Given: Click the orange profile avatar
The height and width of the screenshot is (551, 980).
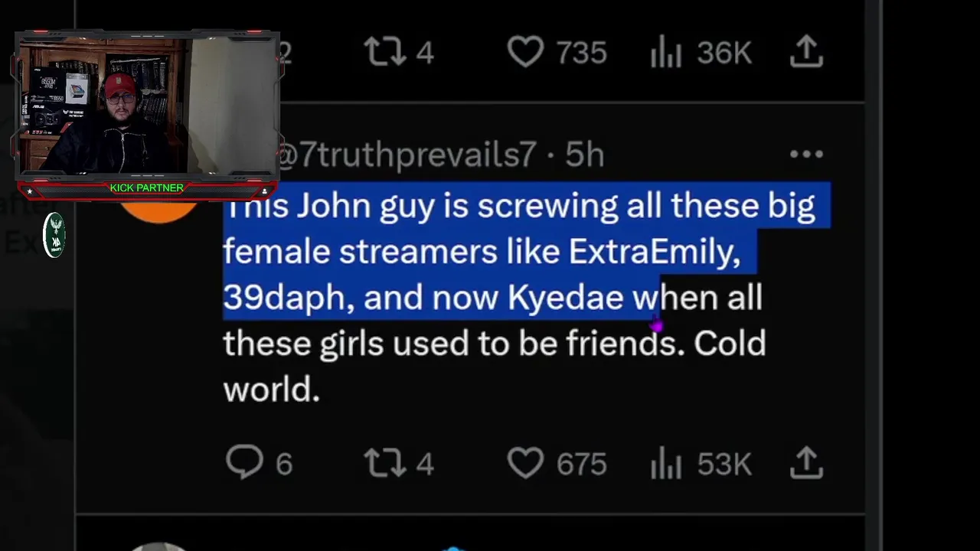Looking at the screenshot, I should pyautogui.click(x=159, y=210).
